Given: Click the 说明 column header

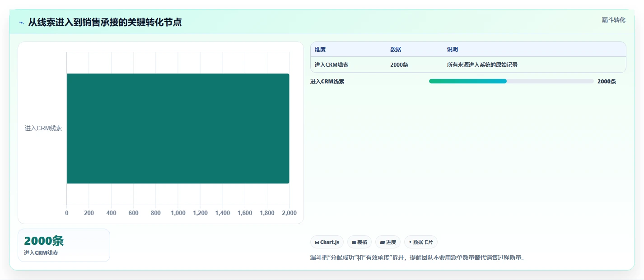Looking at the screenshot, I should click(453, 50).
